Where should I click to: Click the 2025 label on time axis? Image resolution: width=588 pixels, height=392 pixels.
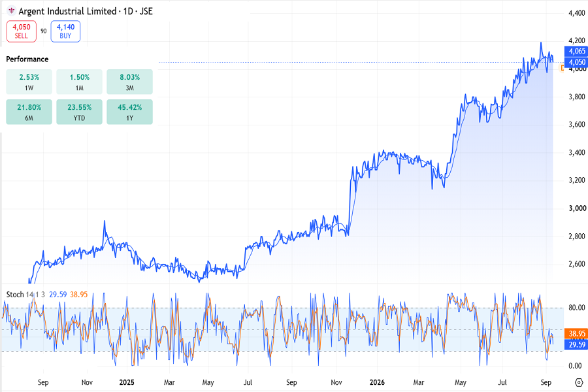pyautogui.click(x=126, y=382)
